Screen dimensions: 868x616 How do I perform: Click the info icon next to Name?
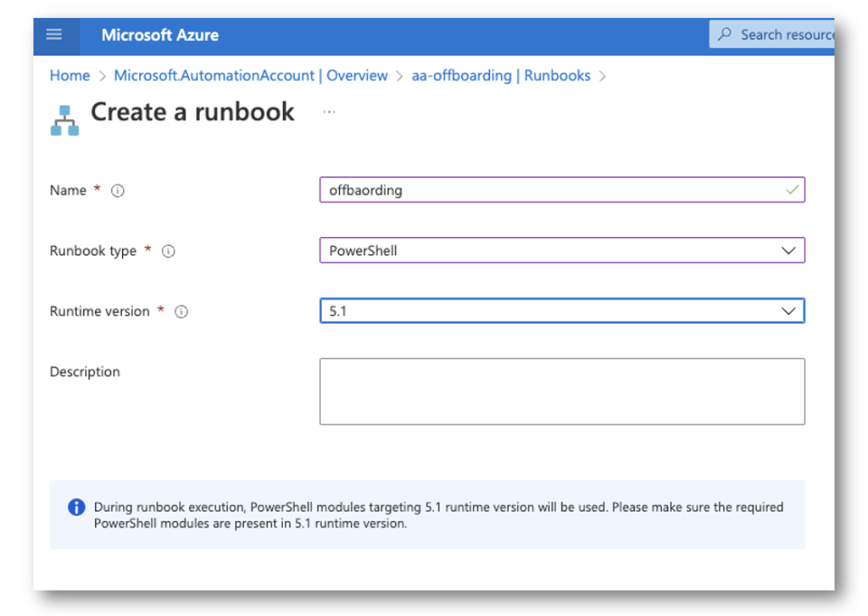pyautogui.click(x=117, y=191)
